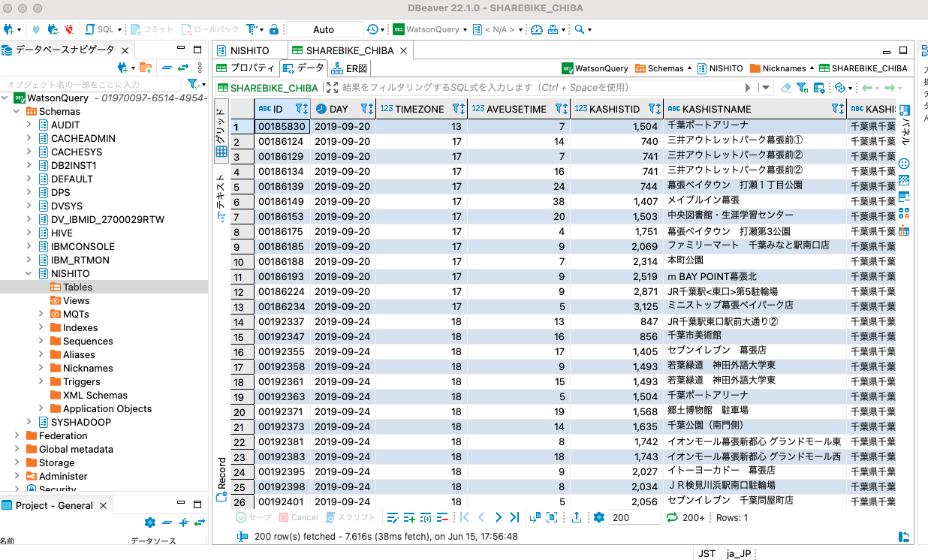Click the lock transaction mode icon

point(274,29)
